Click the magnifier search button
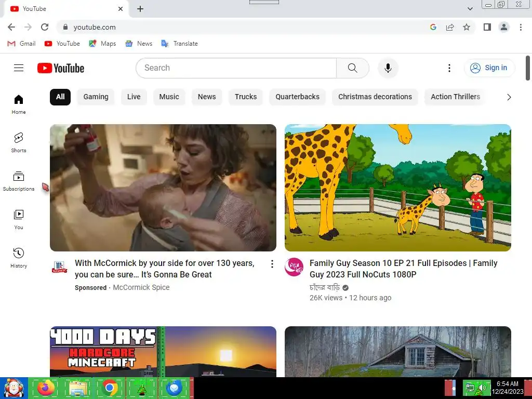Viewport: 532px width, 399px height. 353,68
